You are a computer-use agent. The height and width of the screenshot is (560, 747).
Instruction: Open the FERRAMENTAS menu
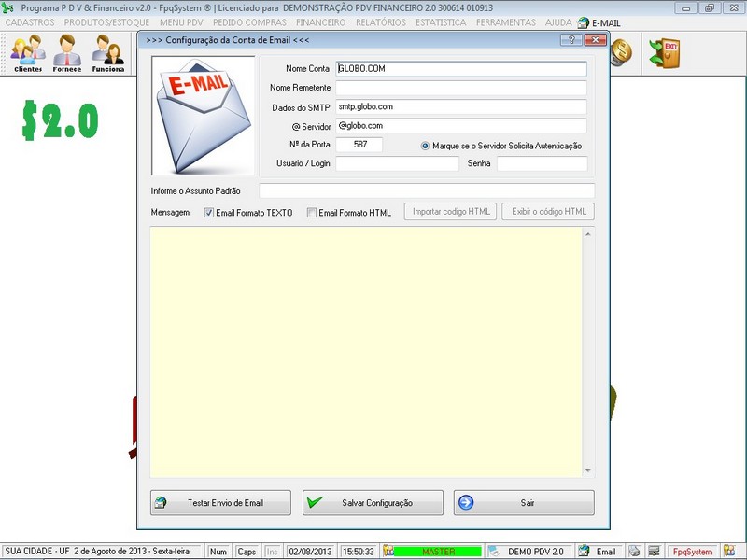click(505, 22)
